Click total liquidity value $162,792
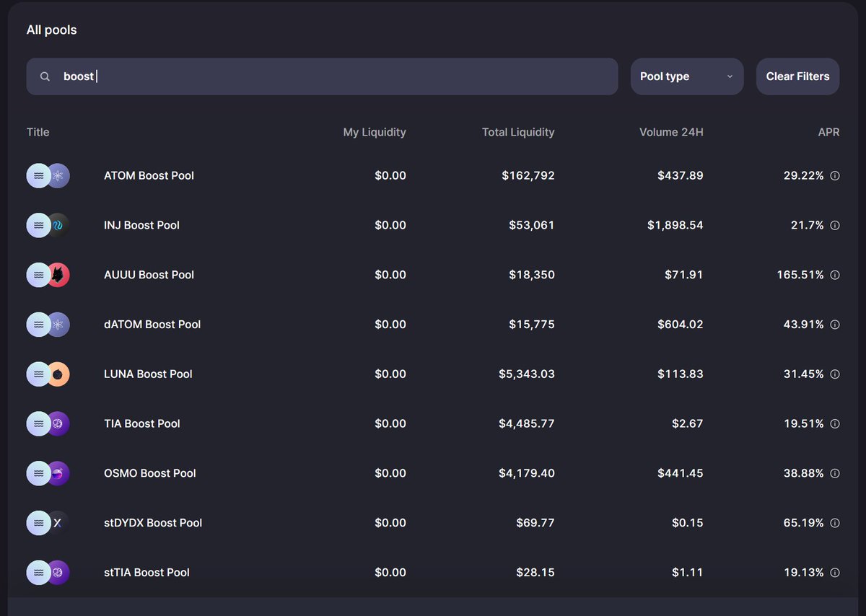Viewport: 866px width, 616px height. (x=528, y=175)
